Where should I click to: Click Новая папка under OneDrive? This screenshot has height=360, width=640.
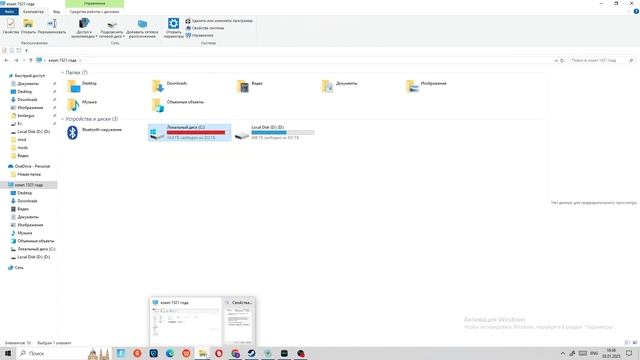(x=29, y=174)
